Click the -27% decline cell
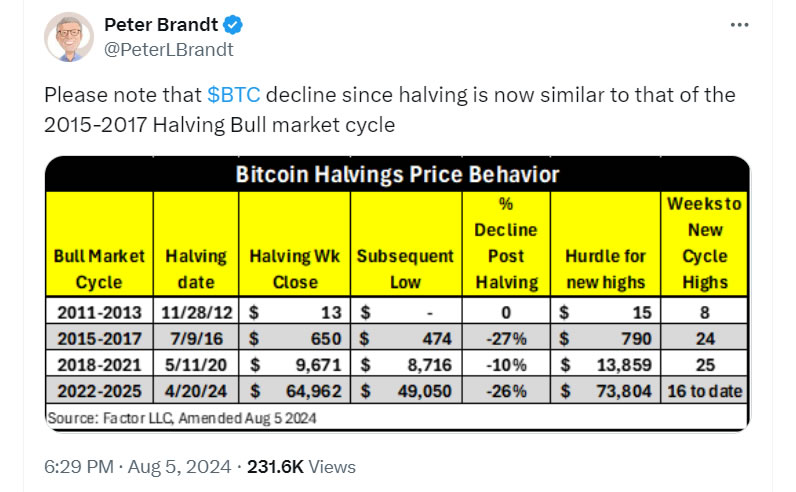 [506, 338]
